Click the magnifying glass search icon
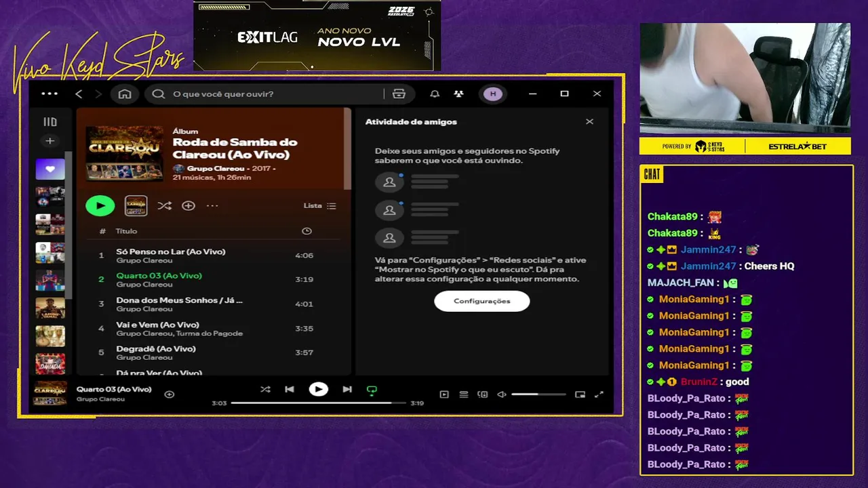The image size is (868, 488). (159, 94)
